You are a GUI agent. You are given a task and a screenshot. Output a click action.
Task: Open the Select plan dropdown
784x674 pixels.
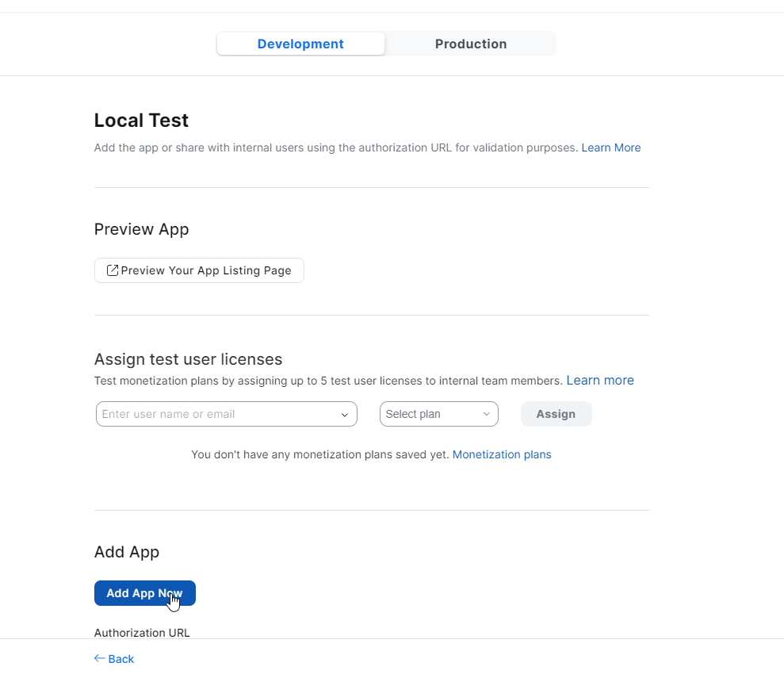pyautogui.click(x=438, y=414)
